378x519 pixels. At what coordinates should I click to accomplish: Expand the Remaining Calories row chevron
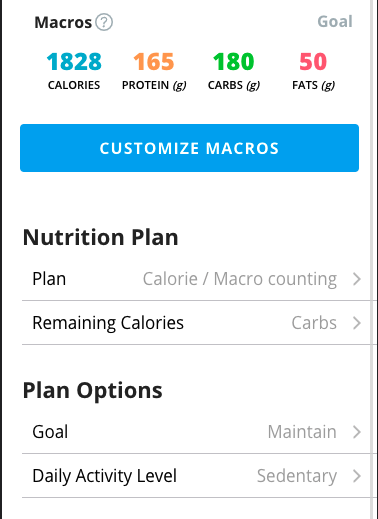coord(357,323)
